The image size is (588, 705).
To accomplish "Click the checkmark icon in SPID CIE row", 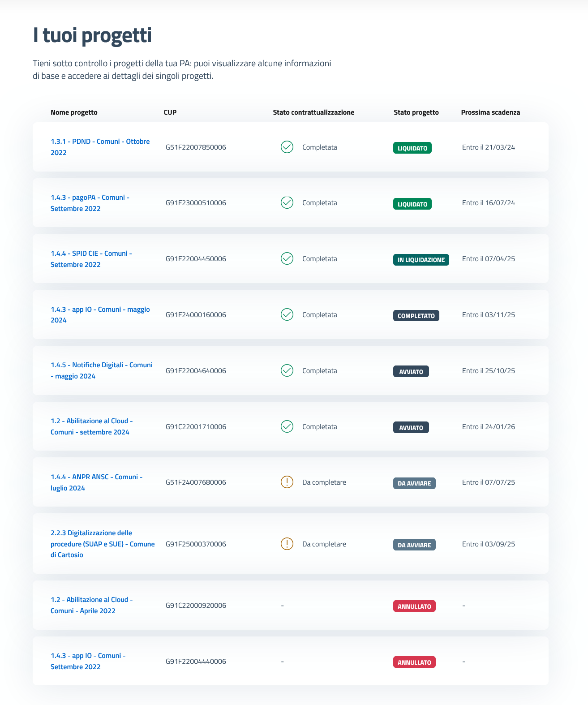I will 287,258.
